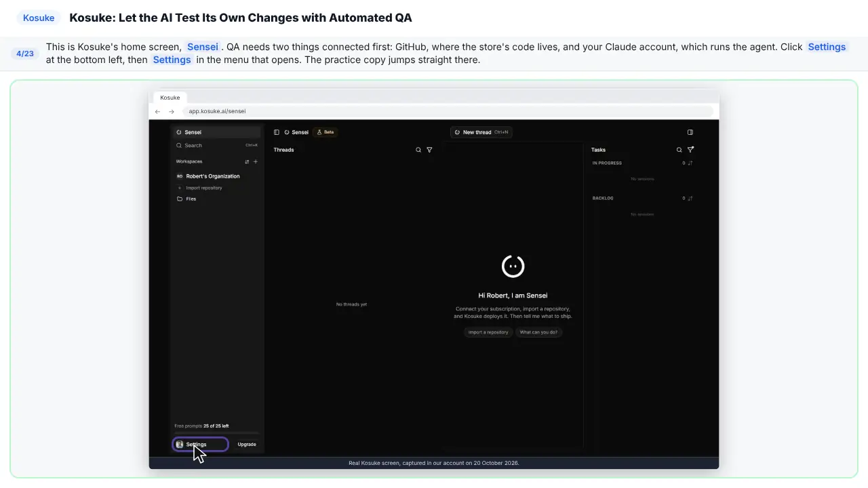
Task: Click the Kosuke tag at top left
Action: (x=39, y=18)
